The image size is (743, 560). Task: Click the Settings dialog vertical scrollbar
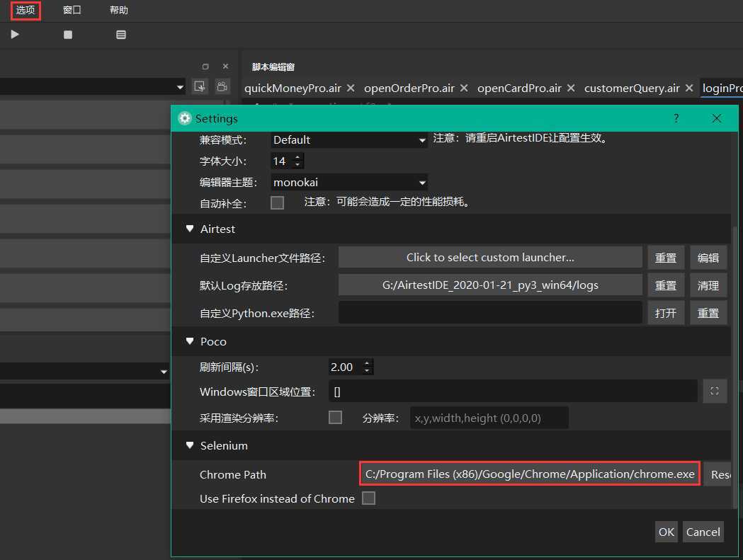point(735,366)
